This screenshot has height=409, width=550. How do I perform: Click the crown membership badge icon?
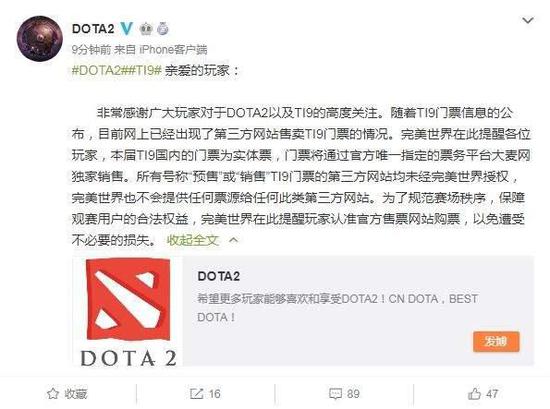point(146,28)
